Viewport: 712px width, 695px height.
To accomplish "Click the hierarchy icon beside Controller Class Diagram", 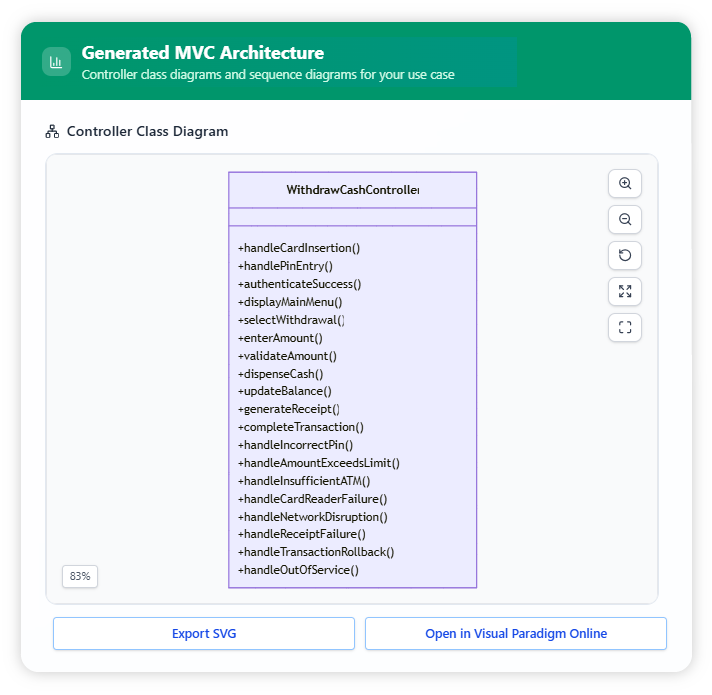I will click(53, 132).
